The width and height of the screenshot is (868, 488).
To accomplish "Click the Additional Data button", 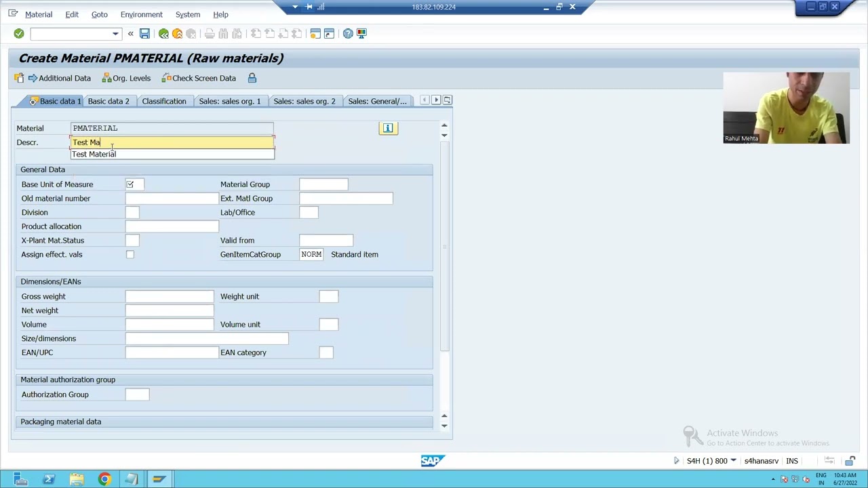I will [59, 78].
